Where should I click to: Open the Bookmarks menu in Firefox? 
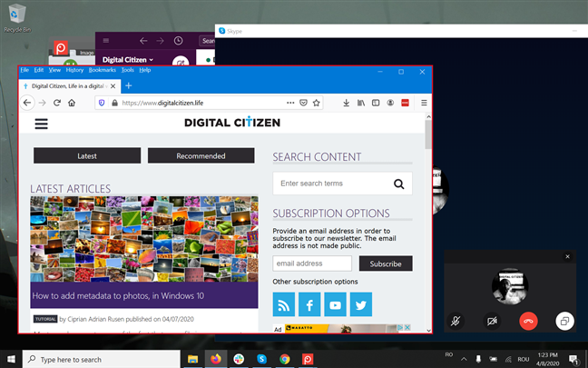(103, 70)
